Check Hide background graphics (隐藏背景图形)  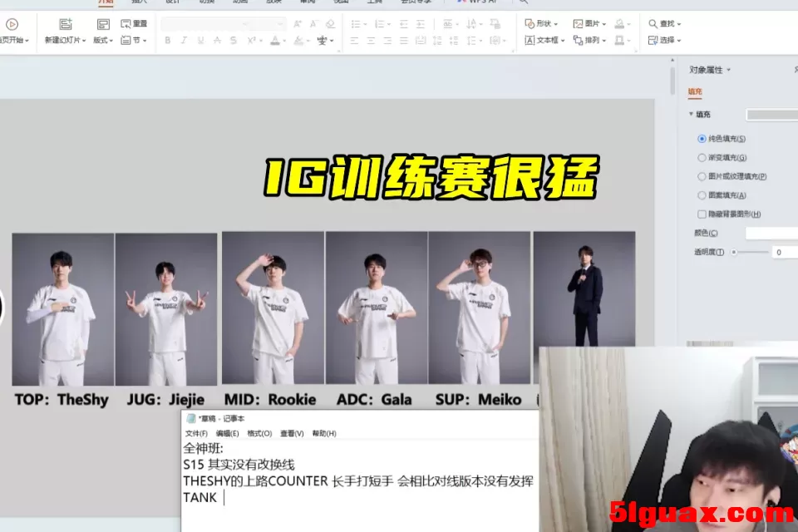tap(702, 214)
